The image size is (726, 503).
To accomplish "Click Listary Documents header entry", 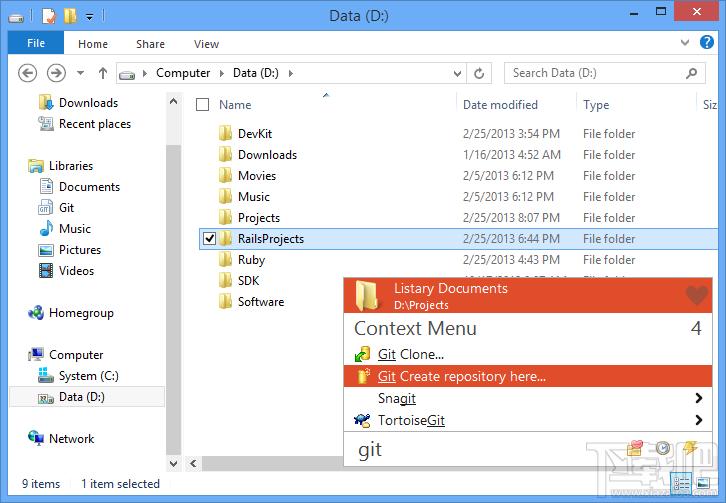I will click(528, 295).
